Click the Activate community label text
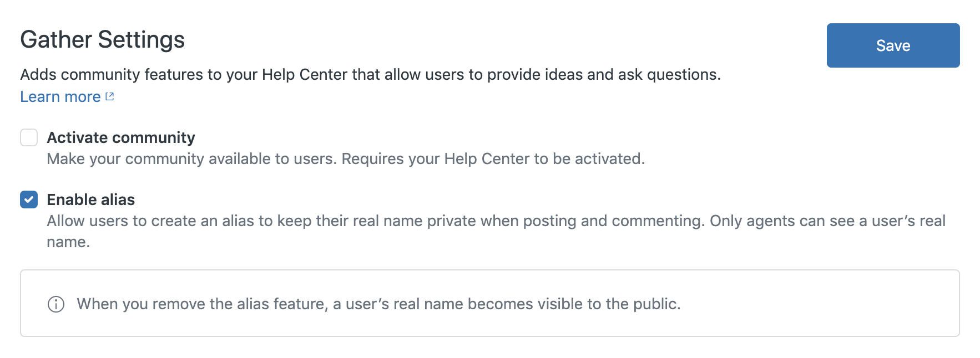Image resolution: width=980 pixels, height=358 pixels. click(120, 137)
